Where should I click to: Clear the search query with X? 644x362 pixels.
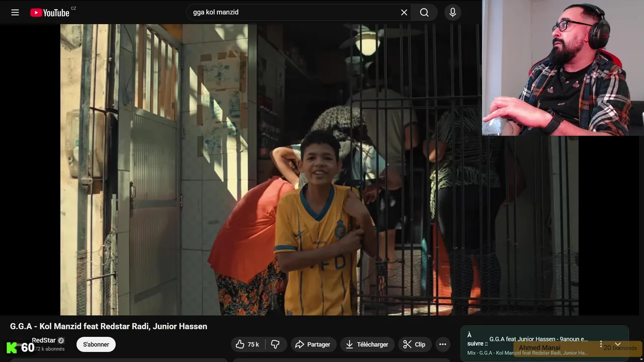click(404, 13)
